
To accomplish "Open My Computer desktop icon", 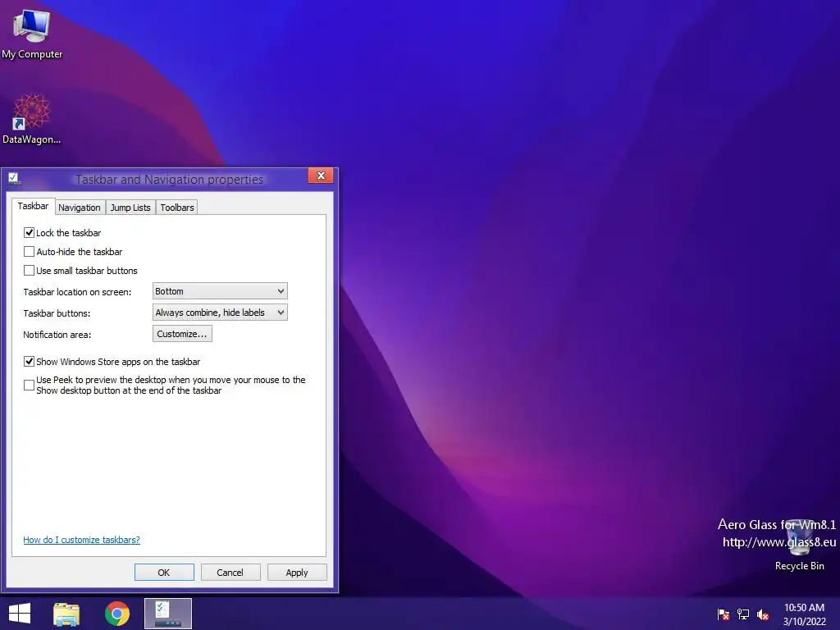I will (32, 33).
